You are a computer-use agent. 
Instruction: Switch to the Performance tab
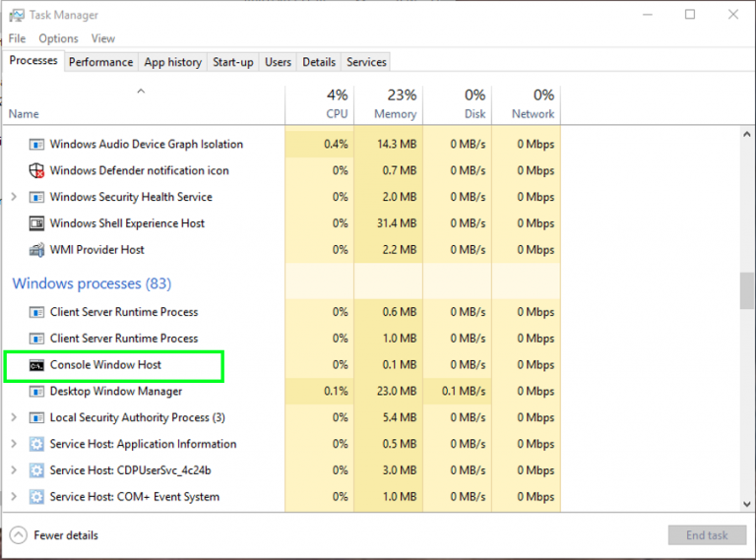point(100,62)
